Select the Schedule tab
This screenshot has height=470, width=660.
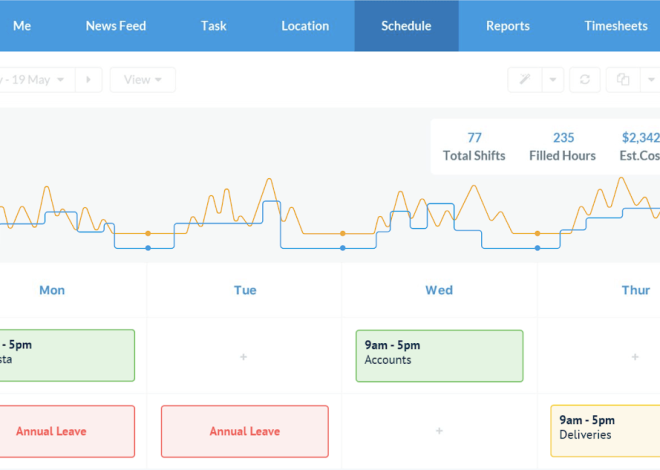(406, 26)
